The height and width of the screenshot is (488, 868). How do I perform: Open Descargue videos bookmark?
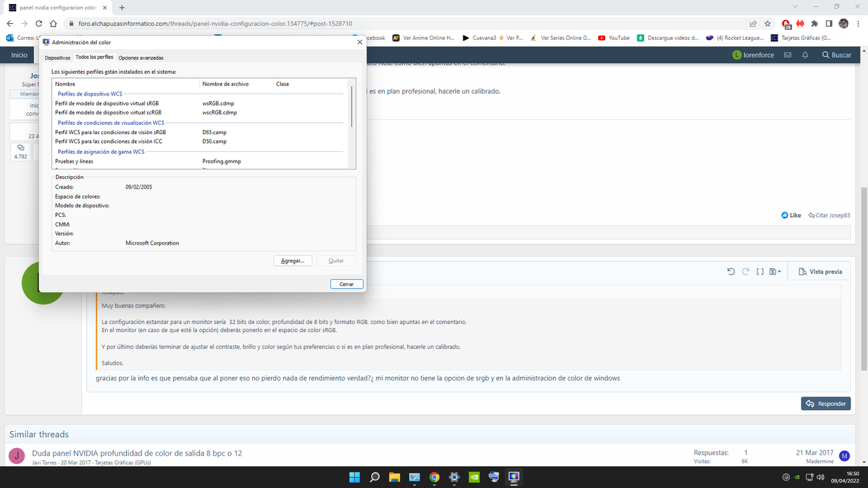pyautogui.click(x=668, y=38)
